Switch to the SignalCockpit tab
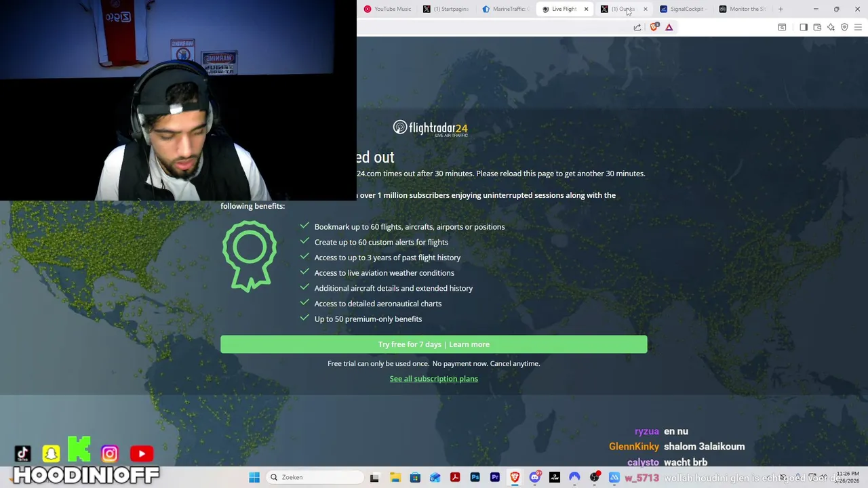868x488 pixels. pyautogui.click(x=682, y=9)
